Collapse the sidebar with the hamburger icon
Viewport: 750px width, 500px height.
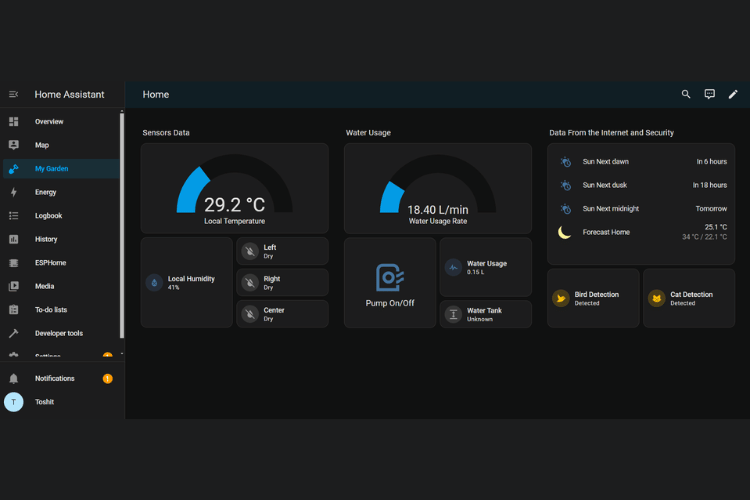coord(13,94)
